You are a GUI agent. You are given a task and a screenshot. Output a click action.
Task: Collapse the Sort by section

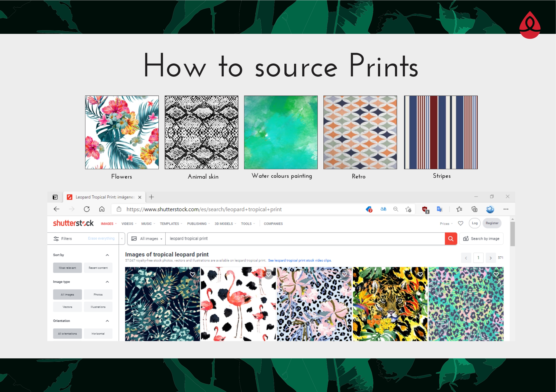pos(107,255)
